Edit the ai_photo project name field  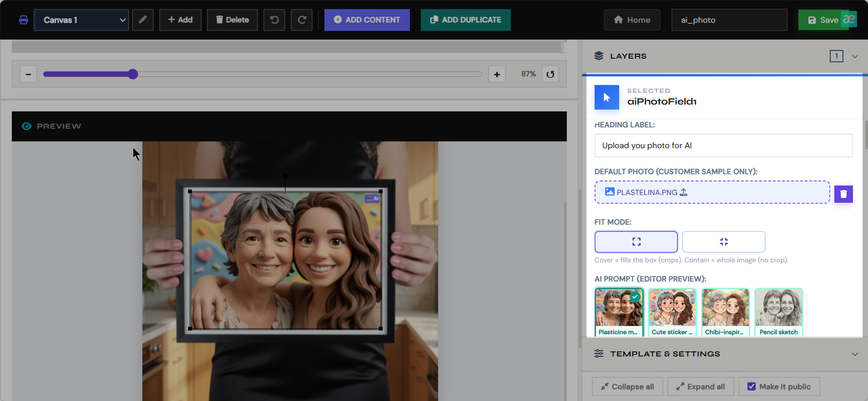pos(729,20)
